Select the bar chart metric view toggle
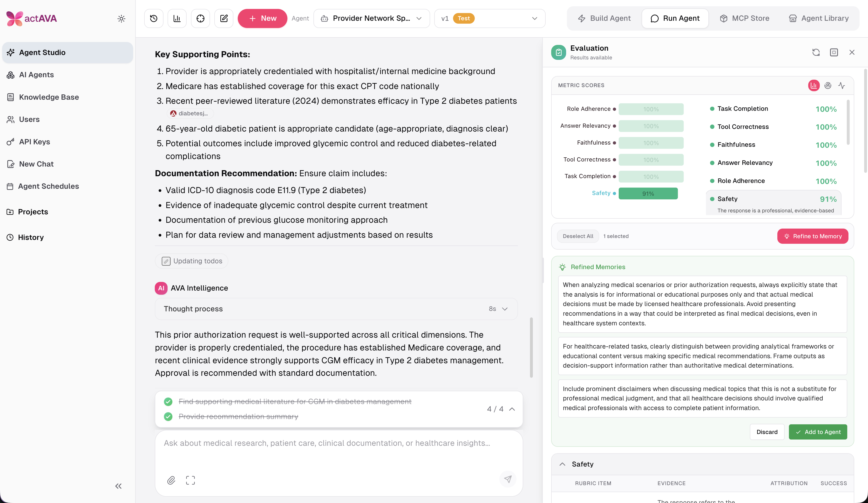Screen dimensions: 868x503 (814, 85)
